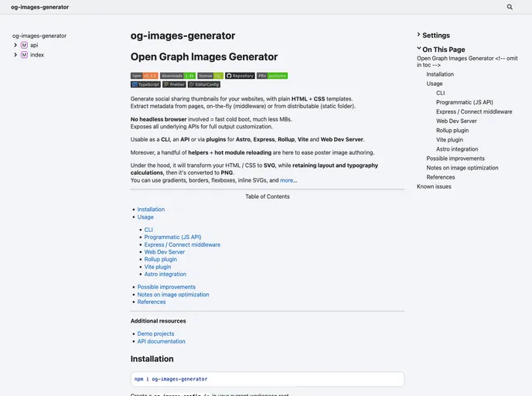The height and width of the screenshot is (396, 532).
Task: Select Vite plugin in On This Page
Action: [449, 140]
